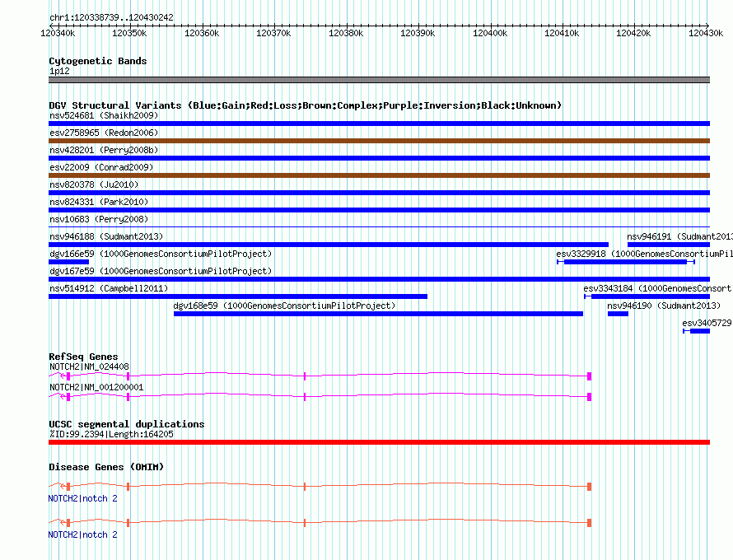Click the brown bar under esv22009
This screenshot has height=560, width=733.
(x=379, y=175)
